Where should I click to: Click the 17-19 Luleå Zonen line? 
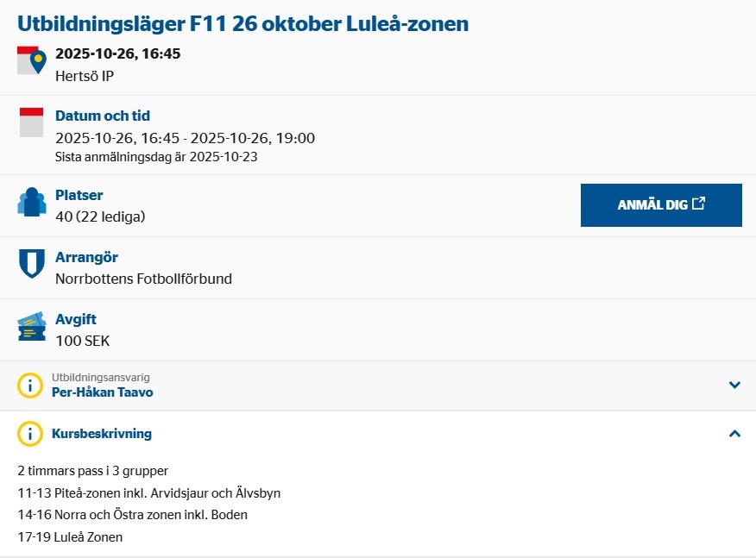point(70,537)
